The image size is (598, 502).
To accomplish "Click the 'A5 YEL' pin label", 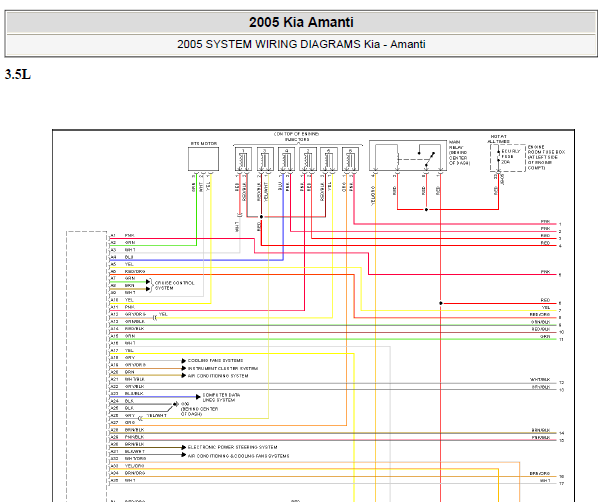I will [122, 264].
